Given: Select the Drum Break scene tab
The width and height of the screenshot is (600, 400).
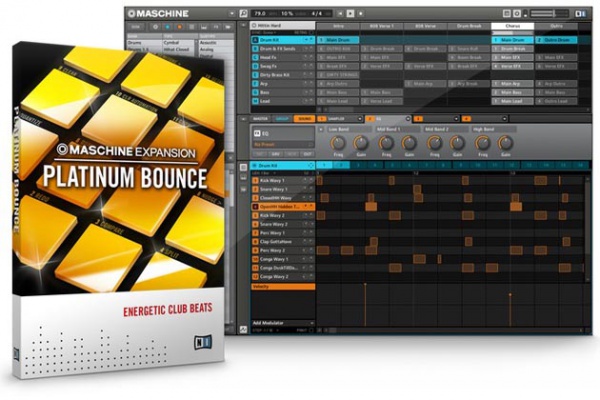Looking at the screenshot, I should click(x=469, y=26).
